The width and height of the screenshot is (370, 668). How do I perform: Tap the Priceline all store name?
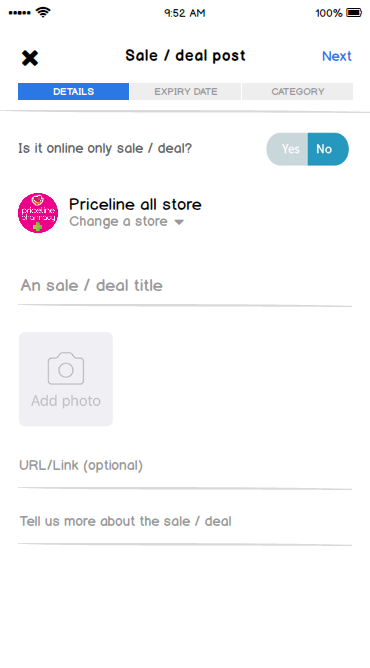[x=135, y=204]
